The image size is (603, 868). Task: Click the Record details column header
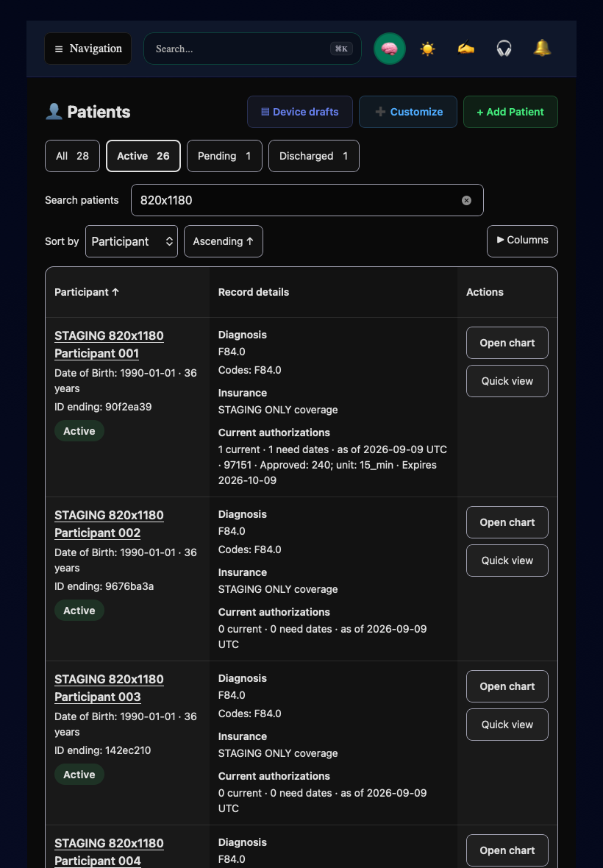(254, 292)
